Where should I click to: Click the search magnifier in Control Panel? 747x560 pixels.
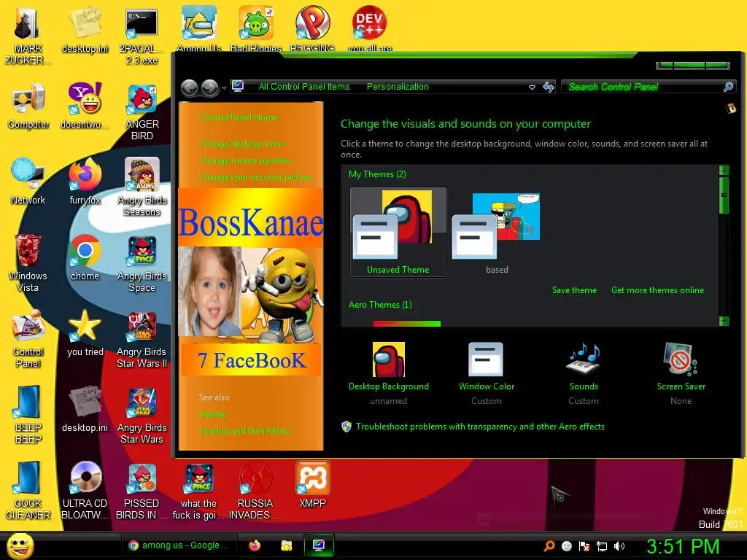pyautogui.click(x=728, y=87)
